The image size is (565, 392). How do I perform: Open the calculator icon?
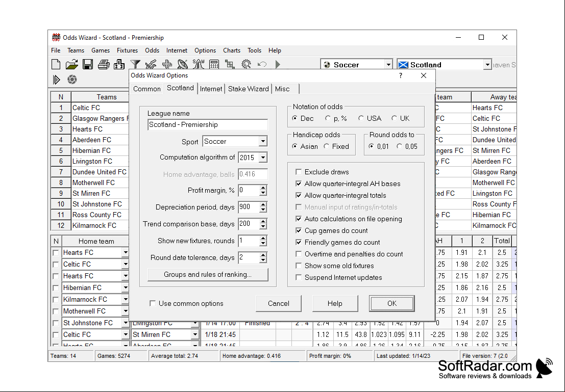click(214, 64)
